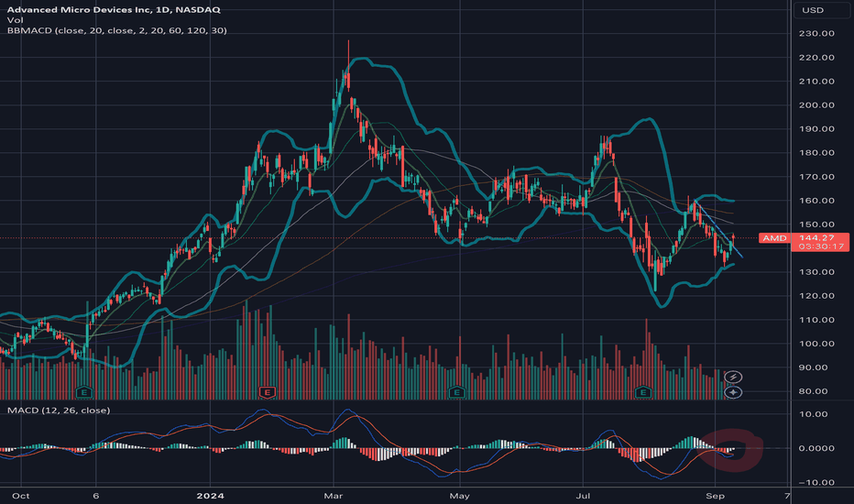854x504 pixels.
Task: Open the red earnings E marker
Action: coord(267,392)
